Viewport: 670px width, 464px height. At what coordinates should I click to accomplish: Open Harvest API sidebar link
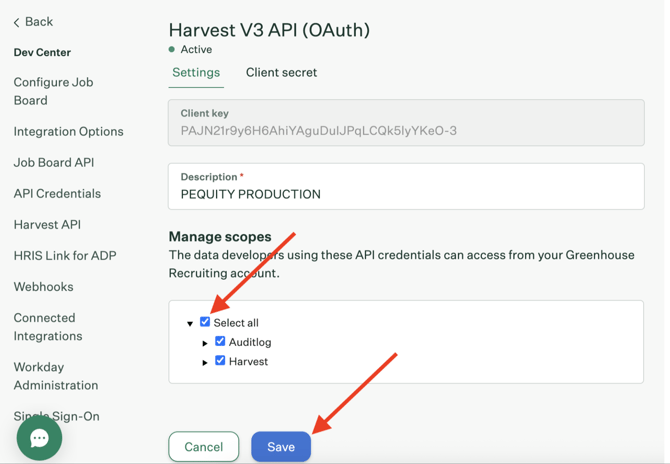pos(47,224)
